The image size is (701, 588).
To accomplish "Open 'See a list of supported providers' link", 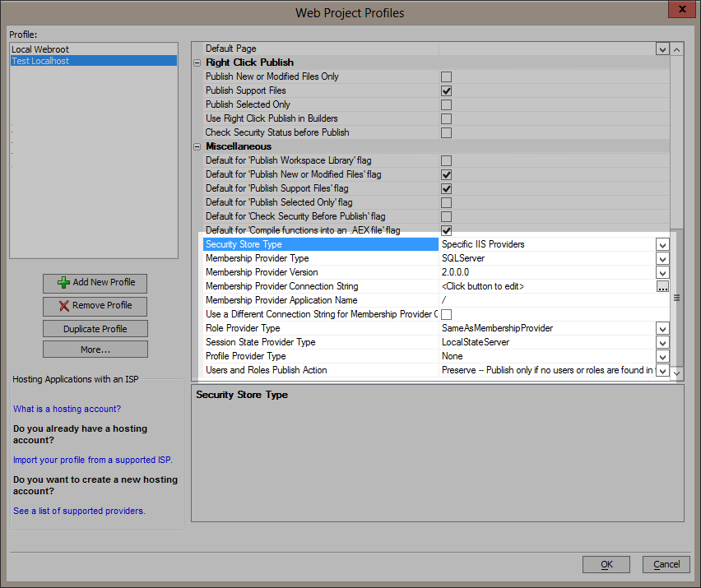I will 79,511.
